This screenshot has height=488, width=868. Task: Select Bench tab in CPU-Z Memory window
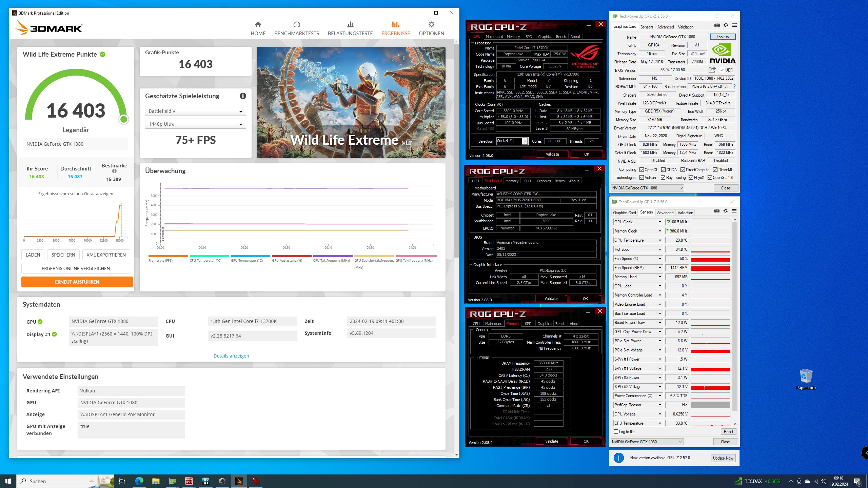coord(560,324)
